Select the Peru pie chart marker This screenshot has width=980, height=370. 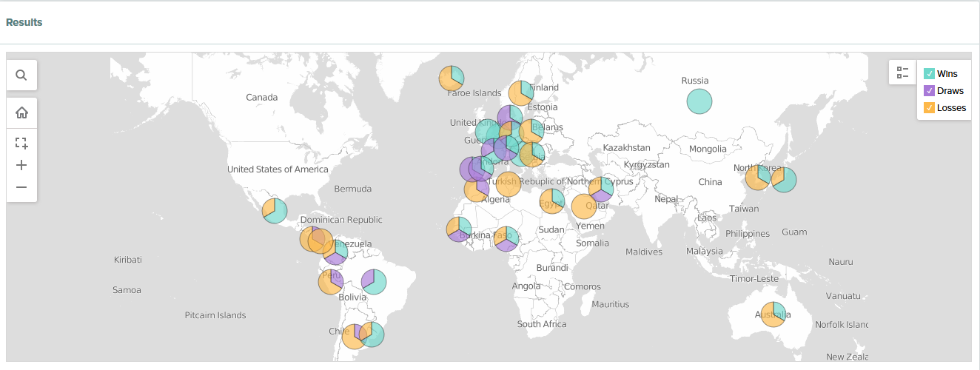coord(331,282)
